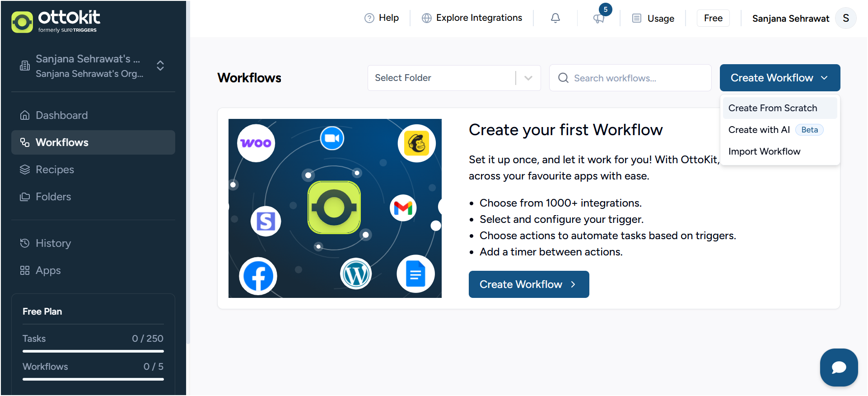Screen dimensions: 868x396
Task: Click 'Choose from 1000+ integrations.' text
Action: [560, 203]
